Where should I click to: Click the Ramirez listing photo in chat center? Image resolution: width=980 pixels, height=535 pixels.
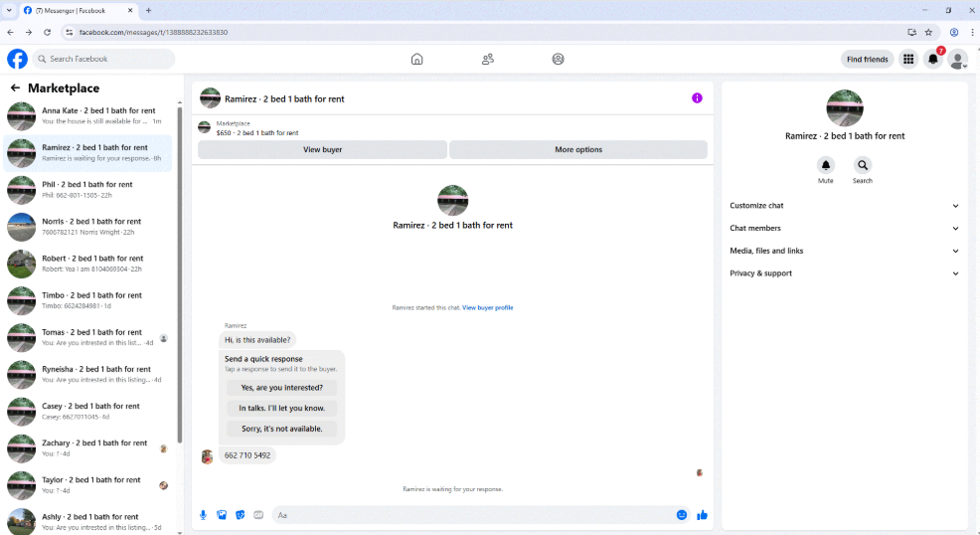point(452,200)
